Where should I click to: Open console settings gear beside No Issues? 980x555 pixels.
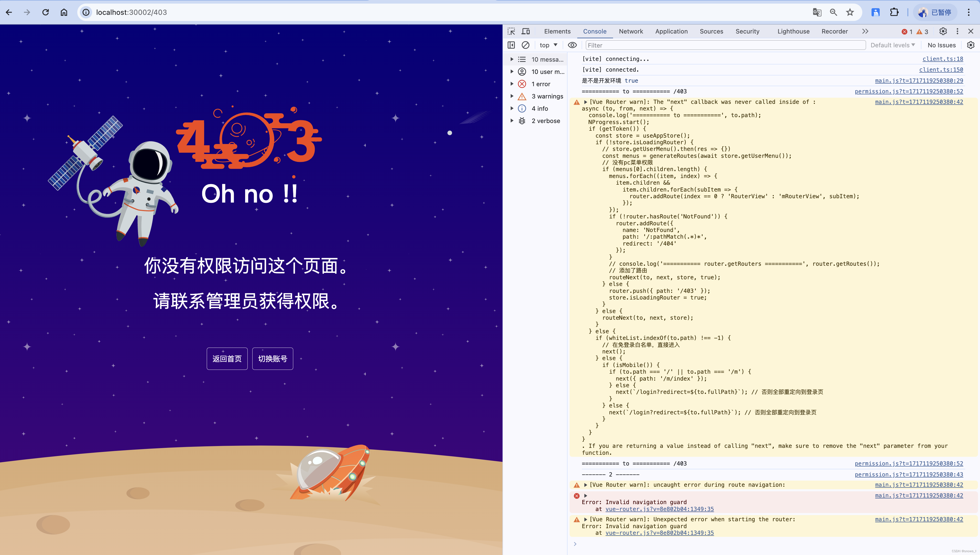pos(971,45)
